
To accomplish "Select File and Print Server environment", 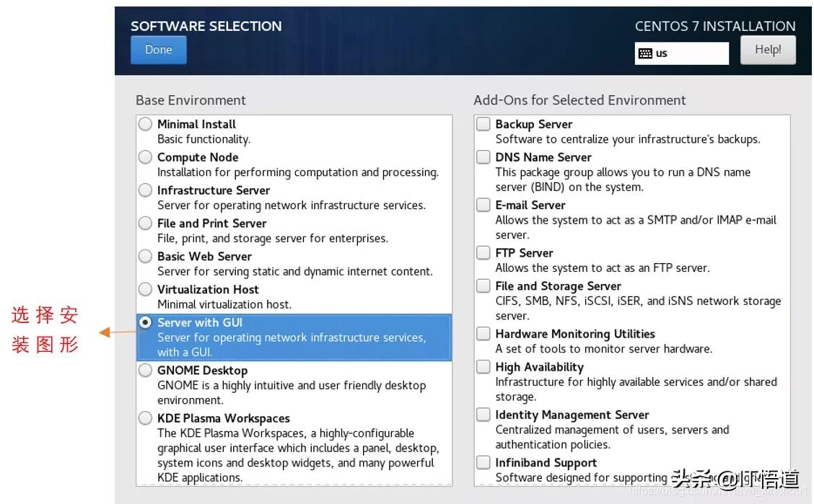I will coord(145,224).
